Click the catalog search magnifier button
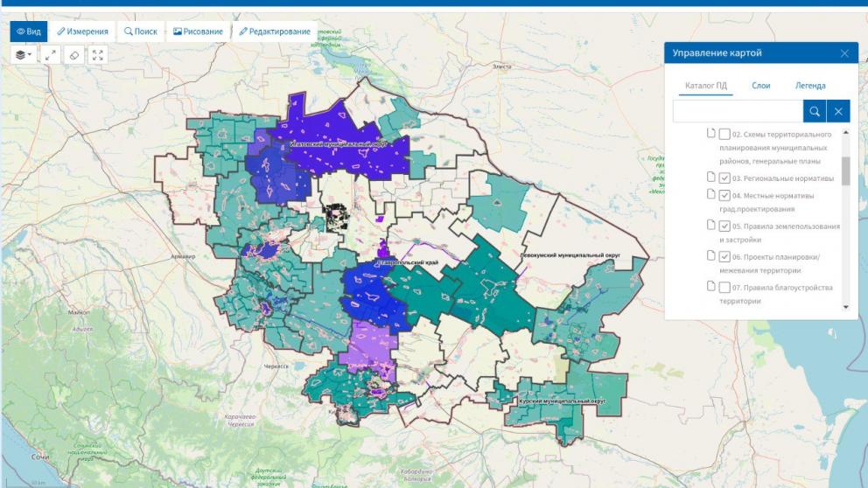 coord(815,111)
